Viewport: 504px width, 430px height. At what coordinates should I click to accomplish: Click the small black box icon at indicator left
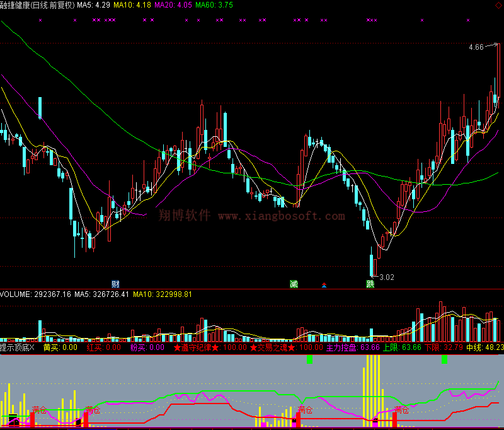[x=13, y=417]
